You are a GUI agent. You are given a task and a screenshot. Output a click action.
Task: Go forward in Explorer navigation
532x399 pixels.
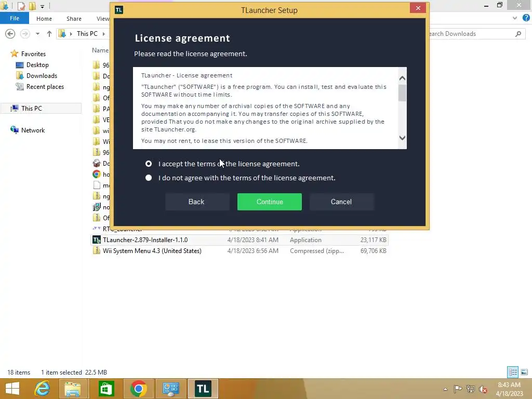point(25,34)
